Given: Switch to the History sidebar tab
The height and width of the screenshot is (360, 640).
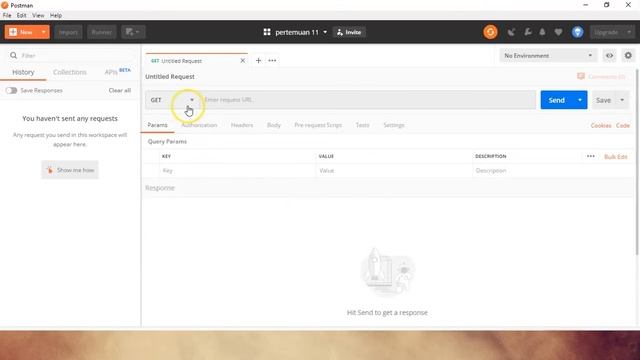Looking at the screenshot, I should 23,72.
